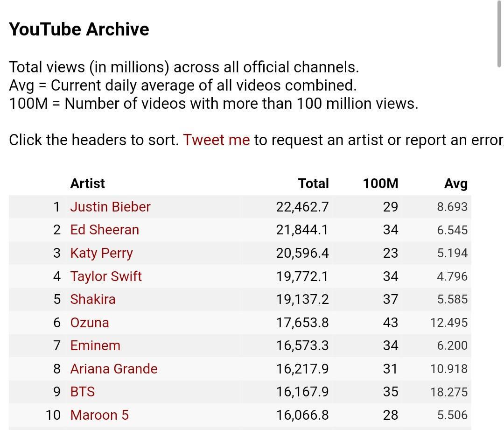Open Ariana Grande artist link

(x=114, y=369)
